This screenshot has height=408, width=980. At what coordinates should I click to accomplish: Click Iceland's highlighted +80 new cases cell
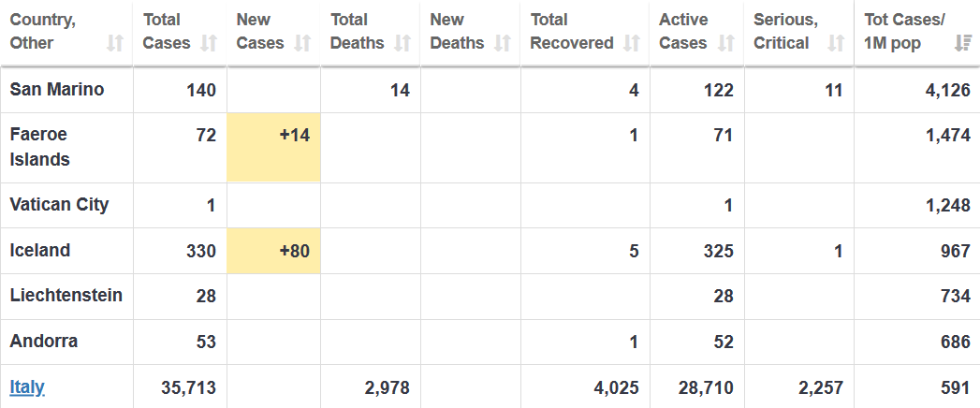[x=273, y=251]
